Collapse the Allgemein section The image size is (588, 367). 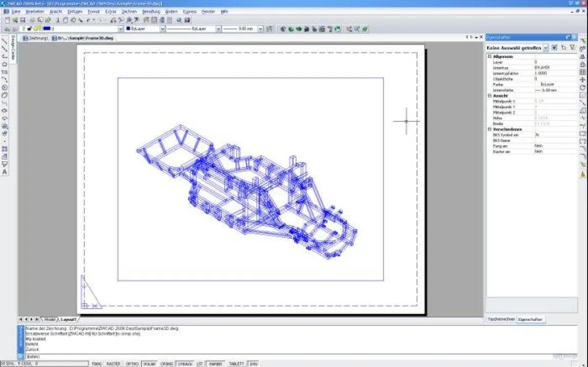[489, 57]
